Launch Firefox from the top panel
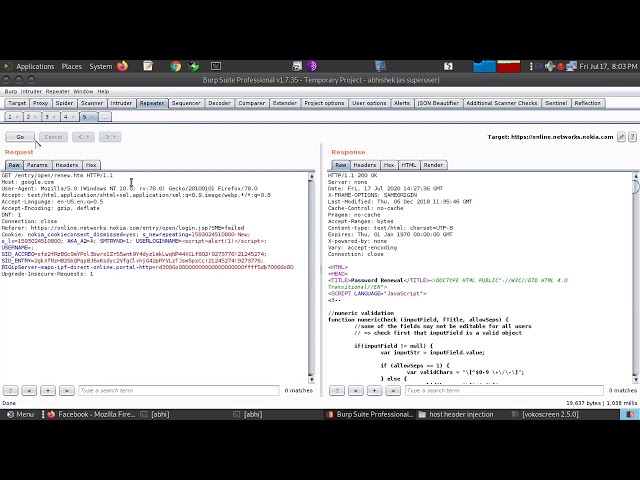 (x=122, y=66)
